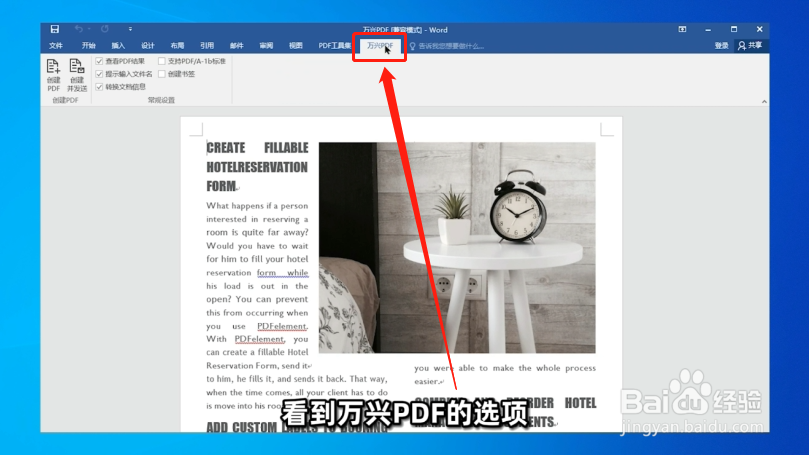Open the Ribbon Display Options icon
809x455 pixels.
click(682, 29)
